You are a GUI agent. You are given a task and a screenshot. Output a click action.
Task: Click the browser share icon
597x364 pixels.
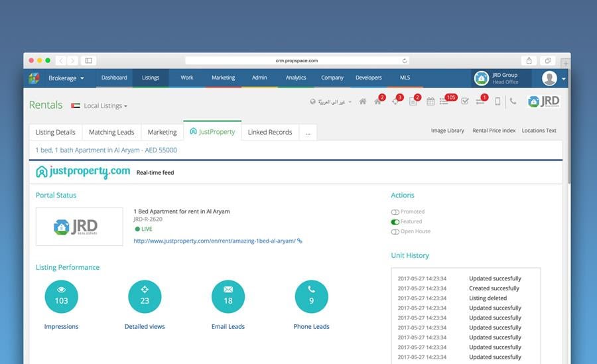coord(529,60)
